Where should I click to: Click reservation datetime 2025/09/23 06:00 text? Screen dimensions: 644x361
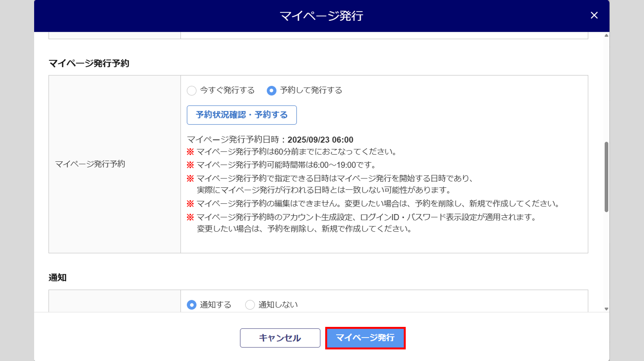pyautogui.click(x=320, y=140)
